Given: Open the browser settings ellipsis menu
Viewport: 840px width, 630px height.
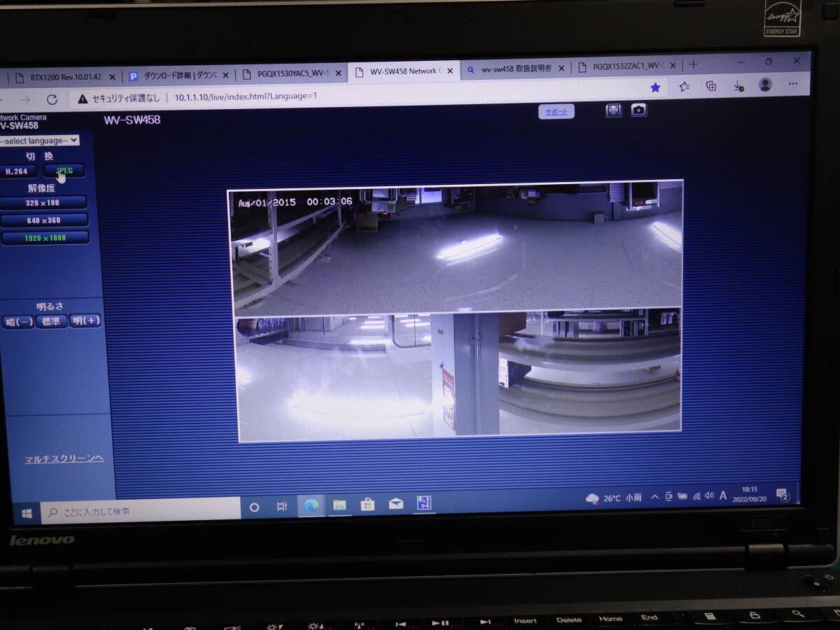Looking at the screenshot, I should tap(792, 84).
